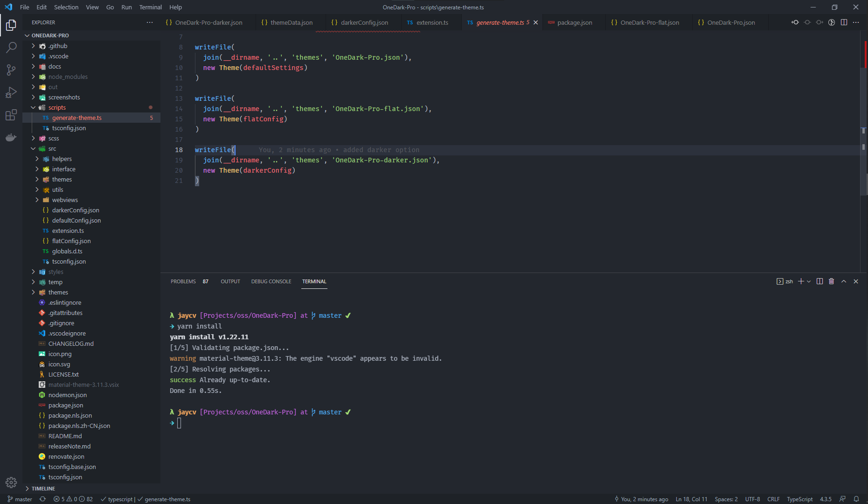
Task: Click the TypeScript version 4.3.5 indicator
Action: click(826, 499)
